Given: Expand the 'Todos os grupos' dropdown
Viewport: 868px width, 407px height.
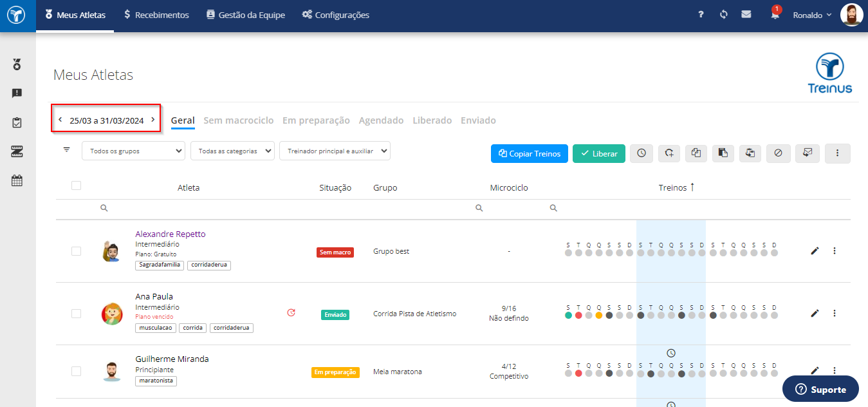Looking at the screenshot, I should (133, 151).
